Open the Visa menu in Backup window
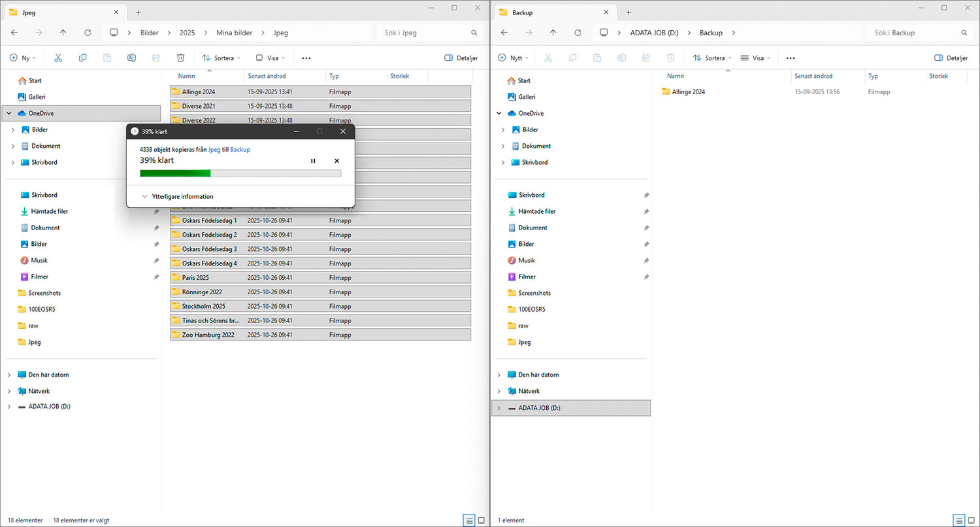The height and width of the screenshot is (527, 980). [756, 58]
